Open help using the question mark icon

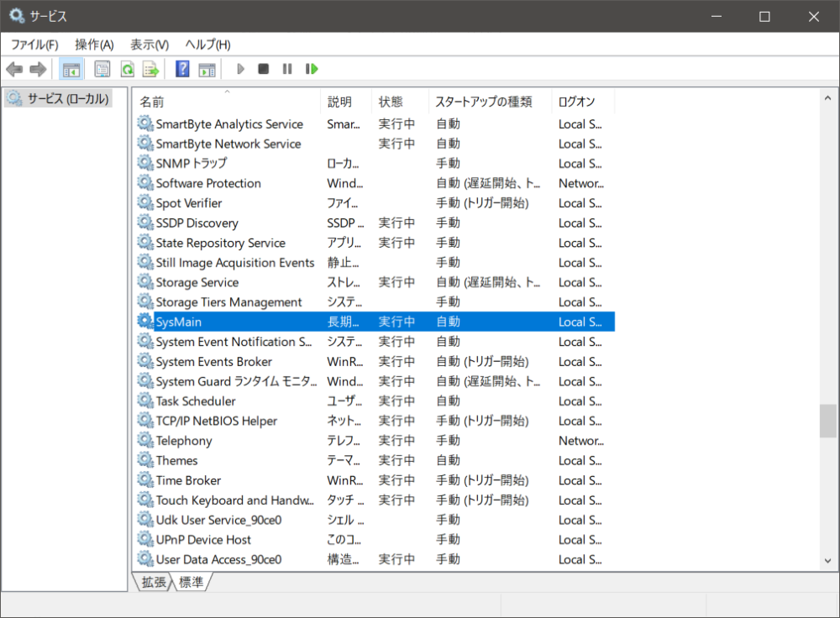coord(181,68)
